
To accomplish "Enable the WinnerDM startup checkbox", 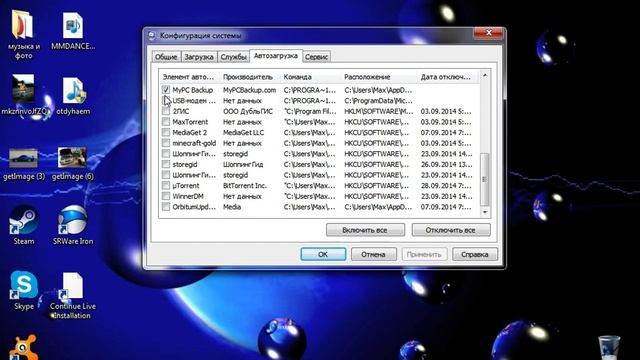I will pyautogui.click(x=166, y=196).
